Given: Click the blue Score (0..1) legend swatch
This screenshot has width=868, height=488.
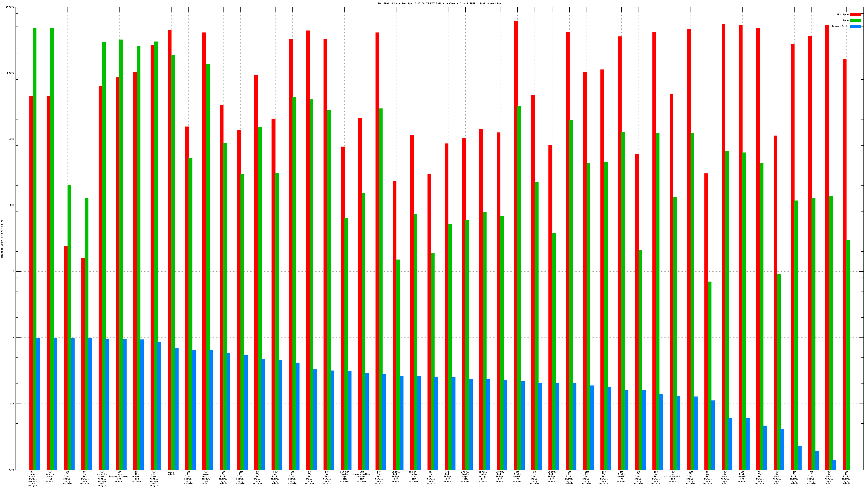Looking at the screenshot, I should [x=855, y=26].
